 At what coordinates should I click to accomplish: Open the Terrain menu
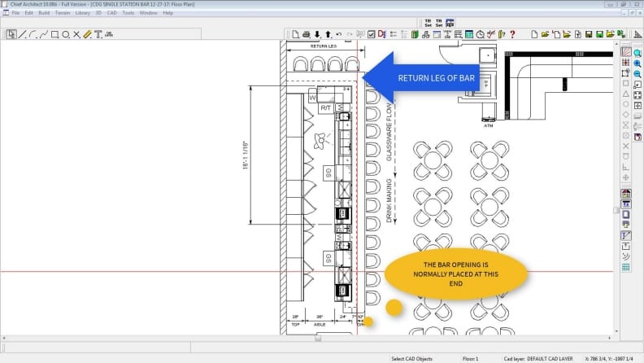coord(63,13)
